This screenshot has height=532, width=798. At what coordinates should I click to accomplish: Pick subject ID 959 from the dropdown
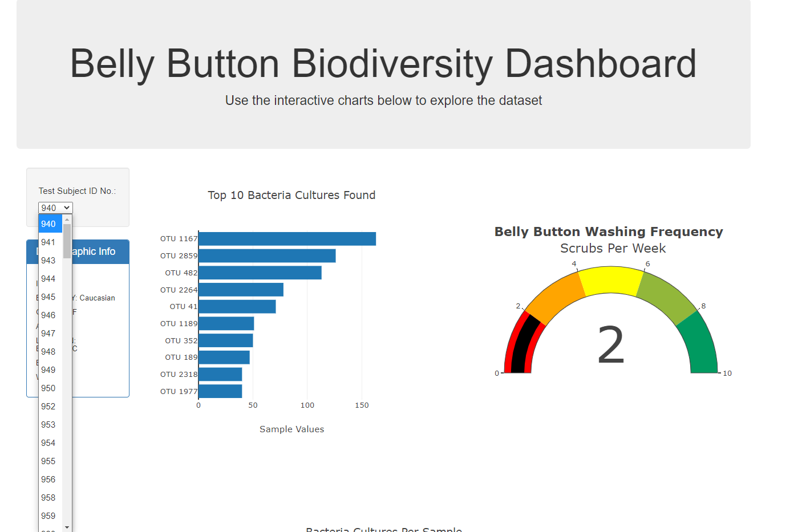point(48,515)
